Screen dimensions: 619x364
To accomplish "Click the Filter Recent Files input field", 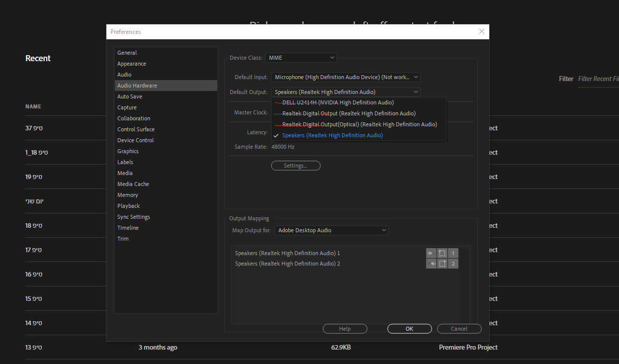I will click(x=598, y=79).
